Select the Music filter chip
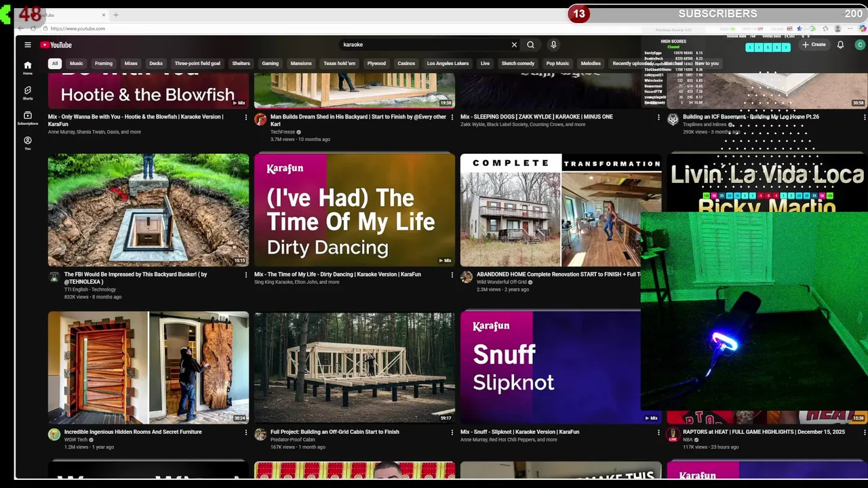Screen dimensions: 868x488 point(76,64)
